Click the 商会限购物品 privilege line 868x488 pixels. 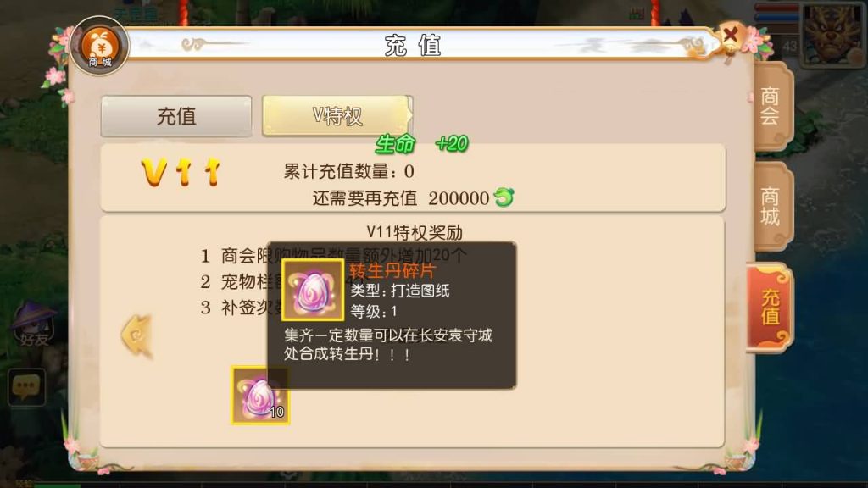pos(334,256)
